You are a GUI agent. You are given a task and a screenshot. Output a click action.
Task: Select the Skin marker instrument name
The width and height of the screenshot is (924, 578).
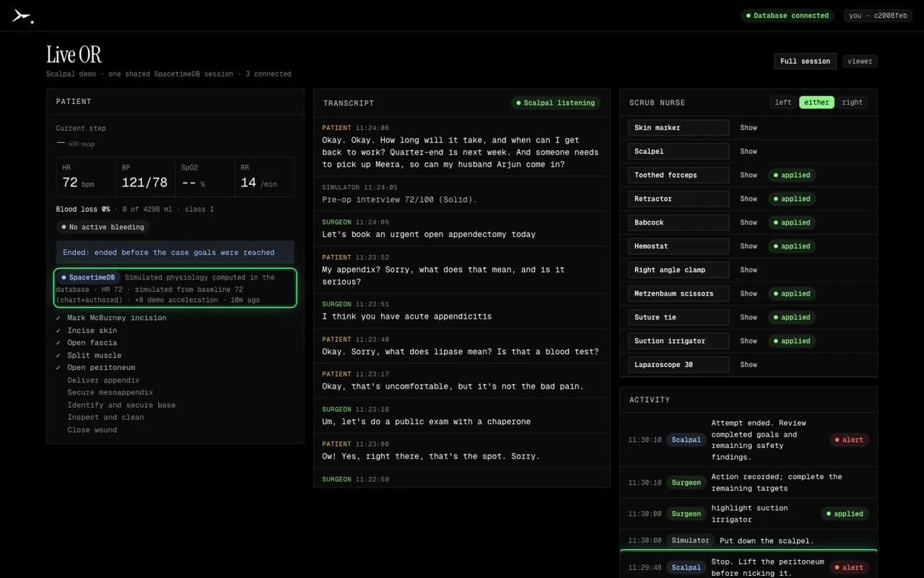679,128
